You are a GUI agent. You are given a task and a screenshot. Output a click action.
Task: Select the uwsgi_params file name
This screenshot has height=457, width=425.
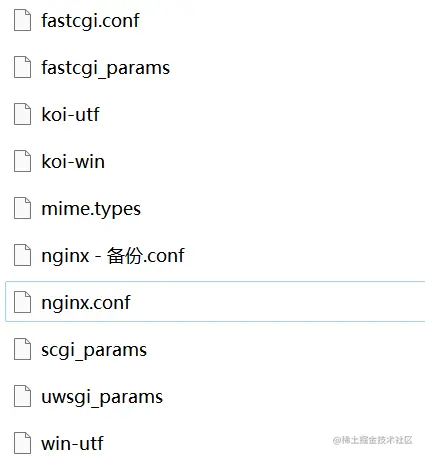[102, 397]
